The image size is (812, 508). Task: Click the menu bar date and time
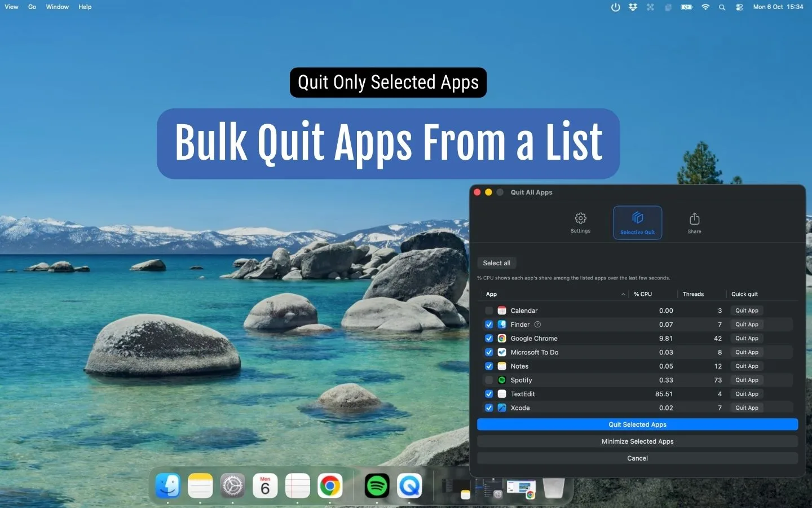(x=778, y=7)
